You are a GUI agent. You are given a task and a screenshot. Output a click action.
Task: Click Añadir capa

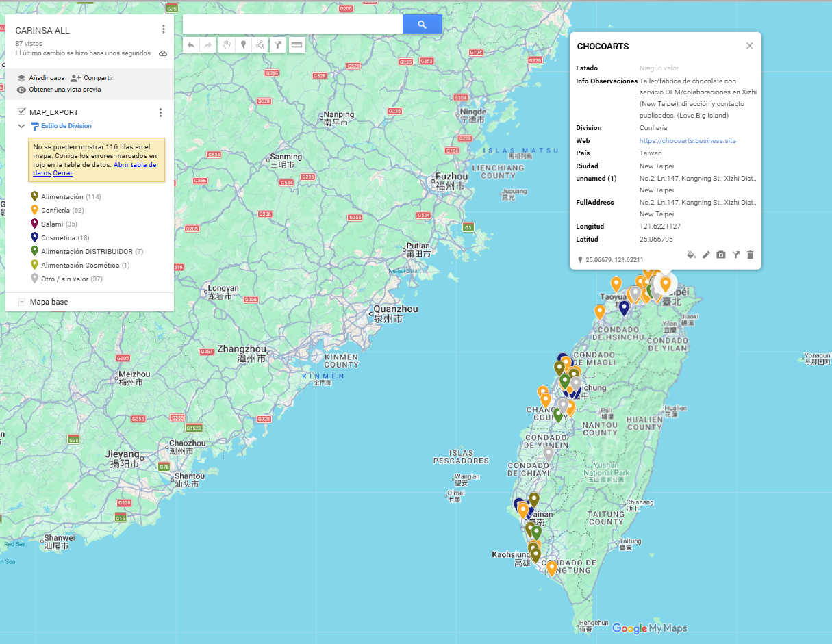(x=41, y=78)
